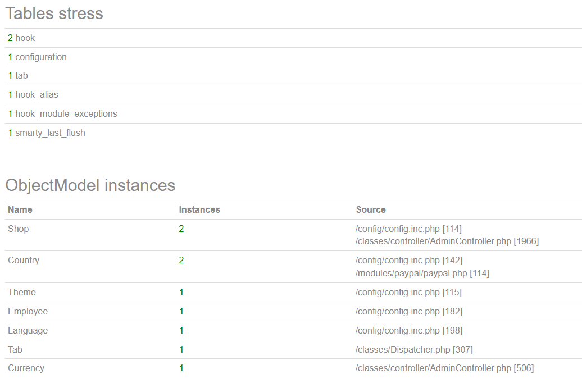
Task: Select the 'hook_module_exceptions' entry
Action: tap(66, 114)
